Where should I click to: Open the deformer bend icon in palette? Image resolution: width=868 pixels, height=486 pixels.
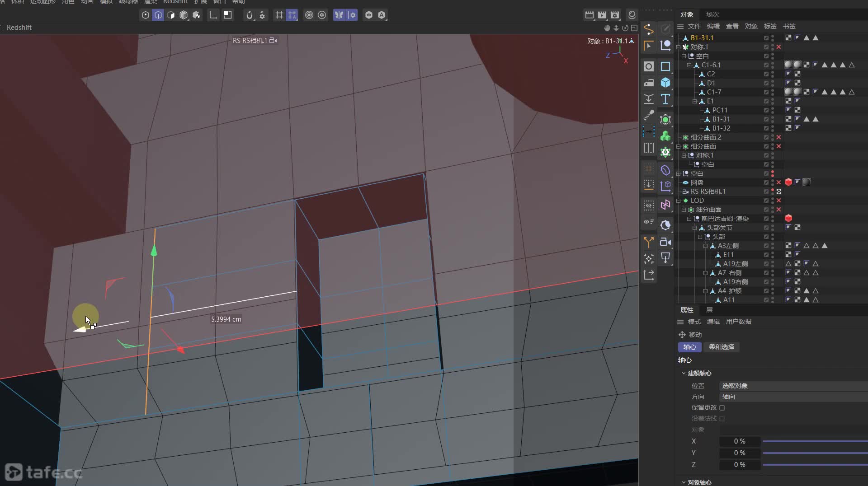[x=665, y=170]
